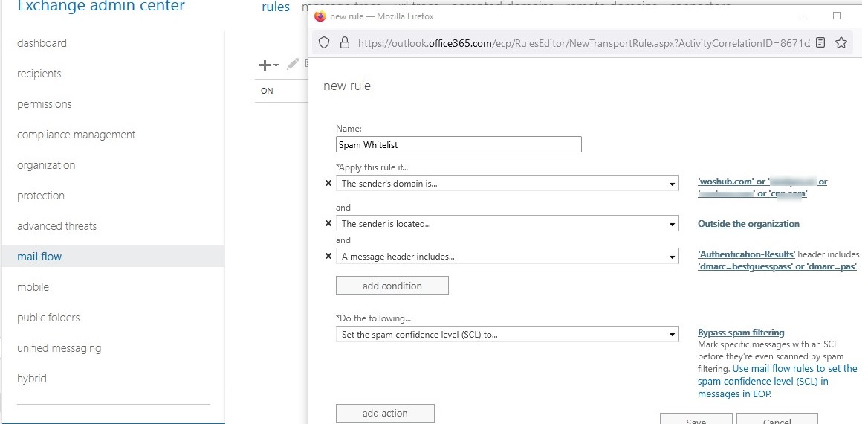
Task: Expand the sender is located dropdown
Action: point(672,224)
